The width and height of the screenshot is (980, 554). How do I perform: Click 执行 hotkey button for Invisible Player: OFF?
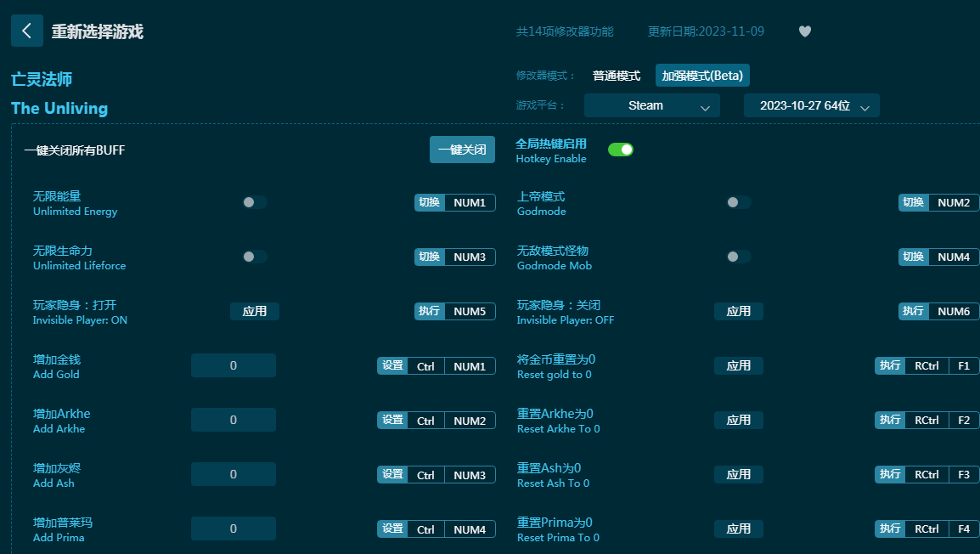pyautogui.click(x=914, y=311)
